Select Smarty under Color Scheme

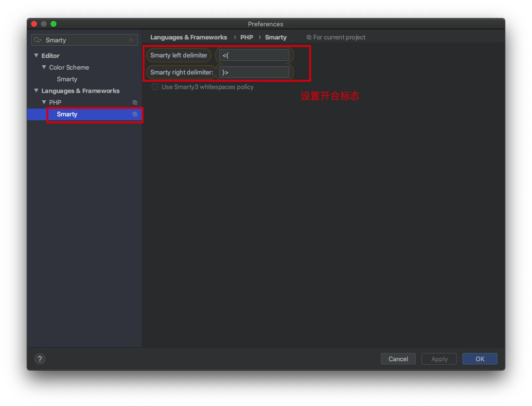click(67, 79)
